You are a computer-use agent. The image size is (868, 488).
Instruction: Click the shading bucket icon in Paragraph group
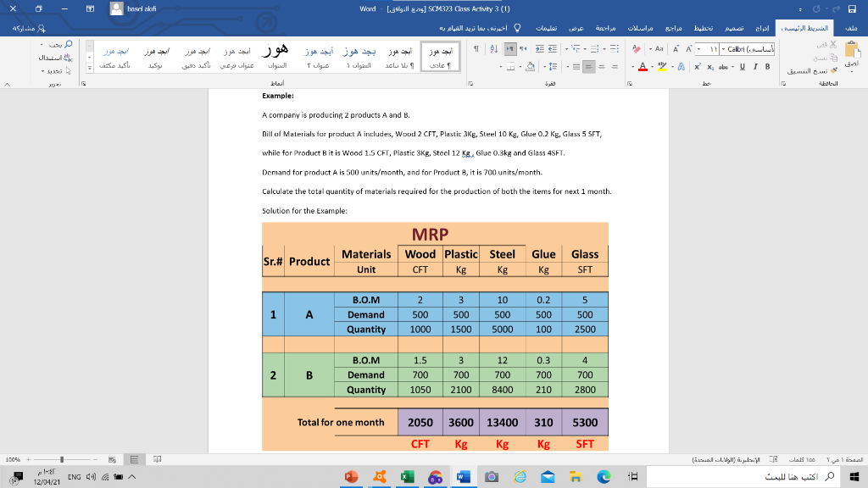530,66
